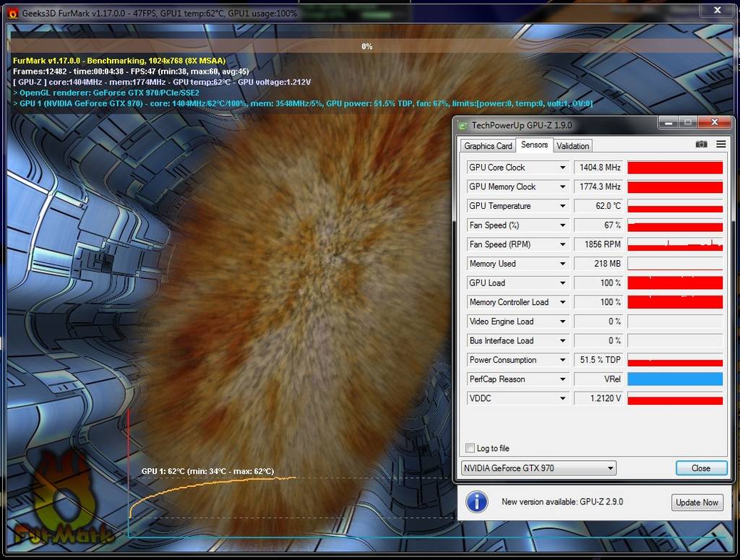This screenshot has width=740, height=560.
Task: Click the FurMark flame icon in title bar
Action: point(13,13)
